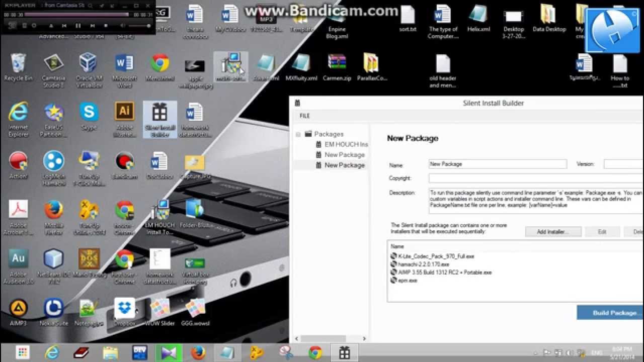644x362 pixels.
Task: Open the Recycle Bin desktop icon
Action: pos(18,67)
